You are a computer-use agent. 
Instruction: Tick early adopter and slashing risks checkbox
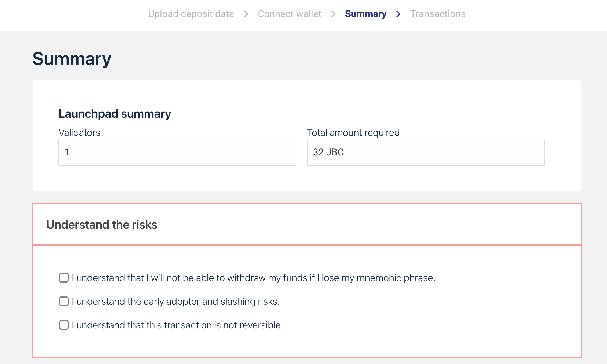pyautogui.click(x=64, y=301)
